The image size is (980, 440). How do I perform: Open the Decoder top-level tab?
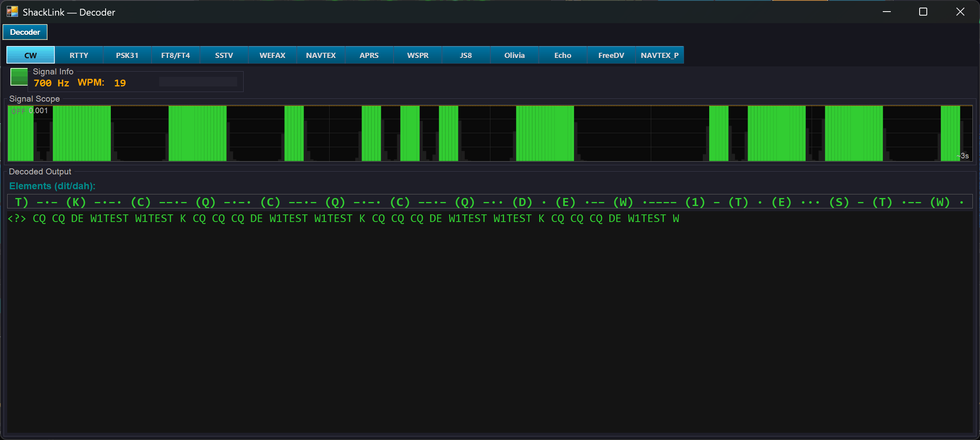[25, 32]
